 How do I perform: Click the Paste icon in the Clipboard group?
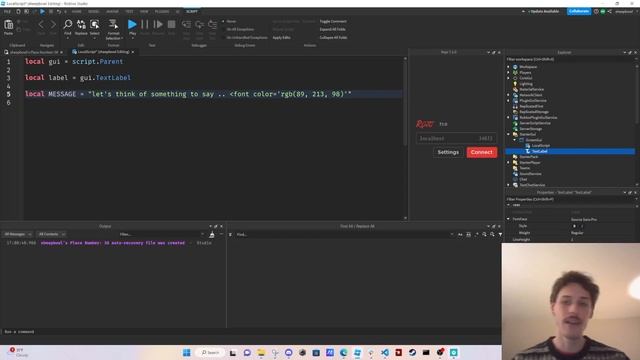(8, 25)
